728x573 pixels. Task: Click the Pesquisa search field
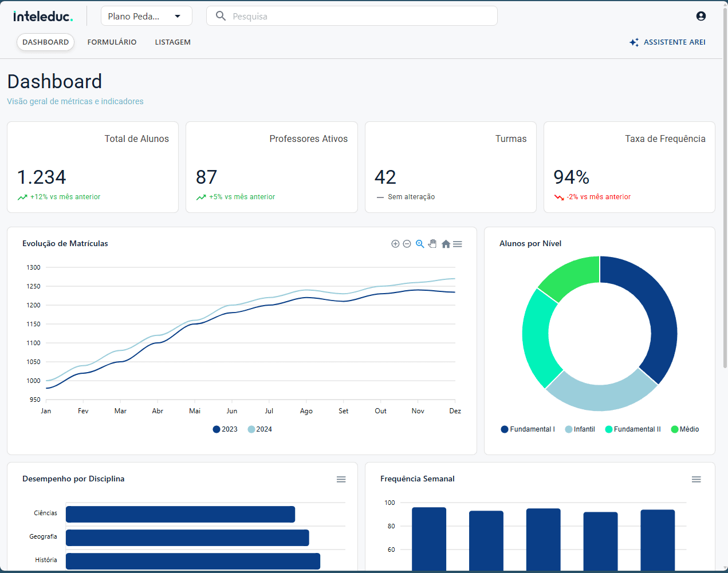point(352,16)
